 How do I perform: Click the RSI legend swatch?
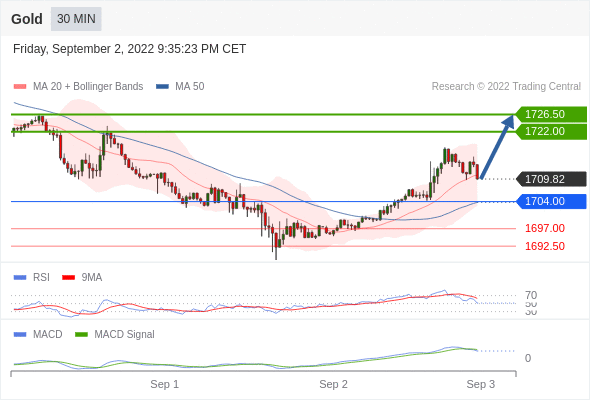pos(20,278)
